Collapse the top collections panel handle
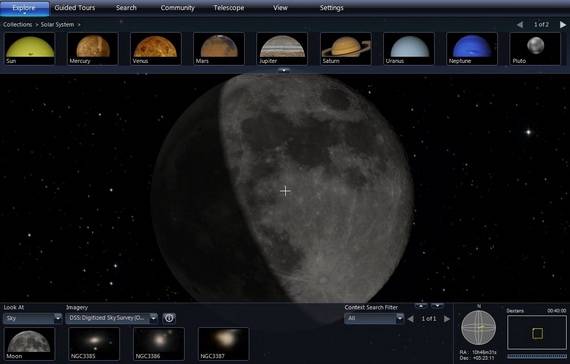Viewport: 570px width, 364px height. pyautogui.click(x=284, y=70)
